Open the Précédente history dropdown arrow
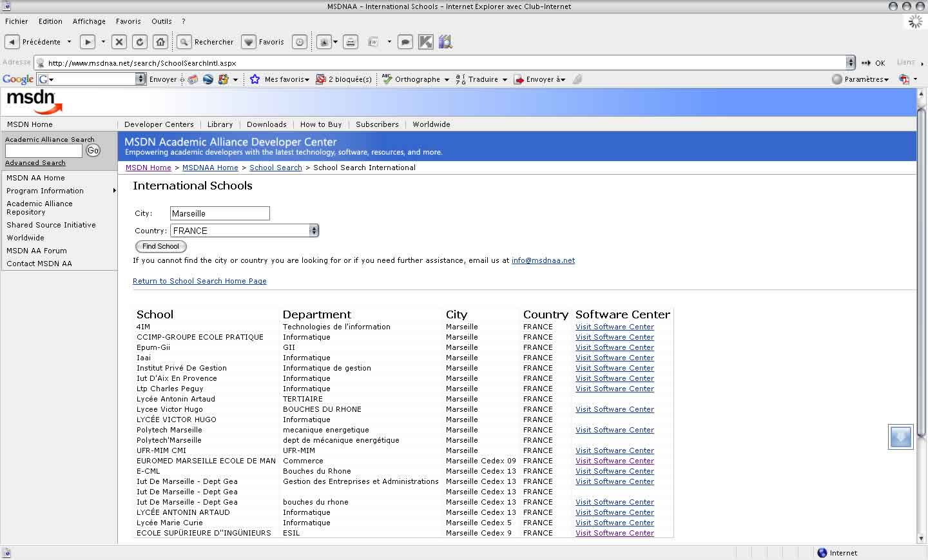Viewport: 928px width, 560px height. coord(69,42)
